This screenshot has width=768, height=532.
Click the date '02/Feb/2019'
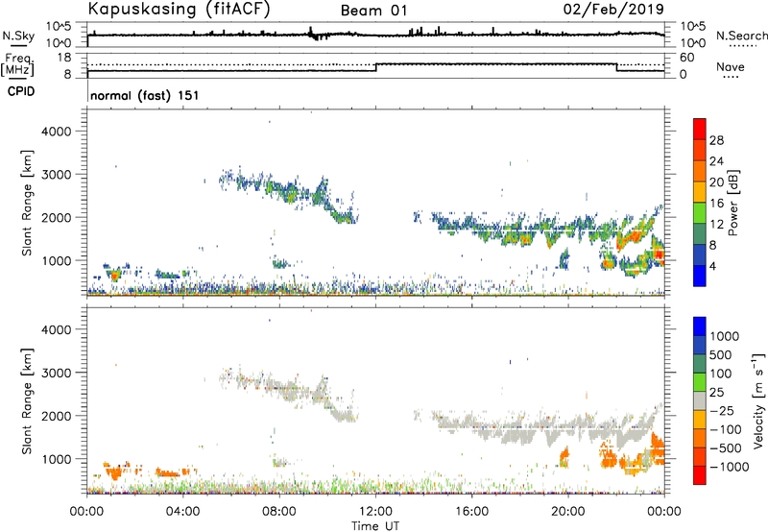click(613, 9)
